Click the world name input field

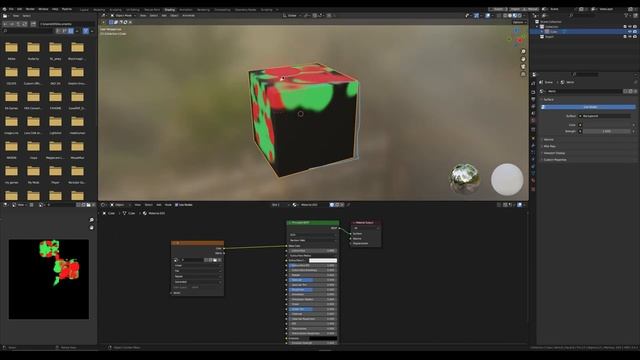coord(584,91)
